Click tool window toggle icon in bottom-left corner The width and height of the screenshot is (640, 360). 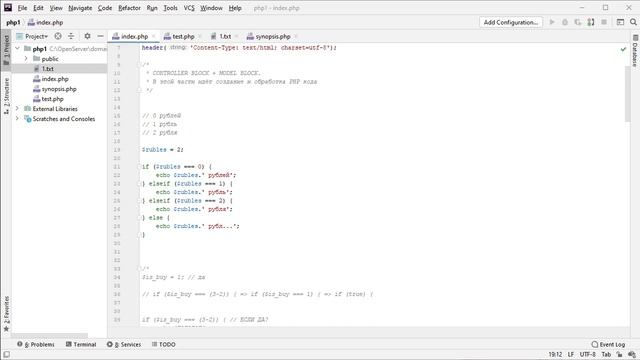coord(6,354)
